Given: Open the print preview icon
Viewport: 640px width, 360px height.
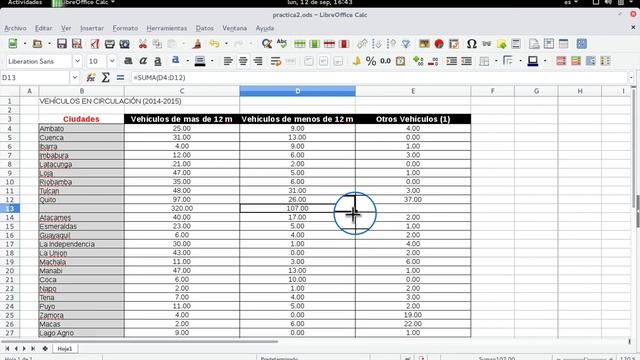Looking at the screenshot, I should click(x=124, y=44).
